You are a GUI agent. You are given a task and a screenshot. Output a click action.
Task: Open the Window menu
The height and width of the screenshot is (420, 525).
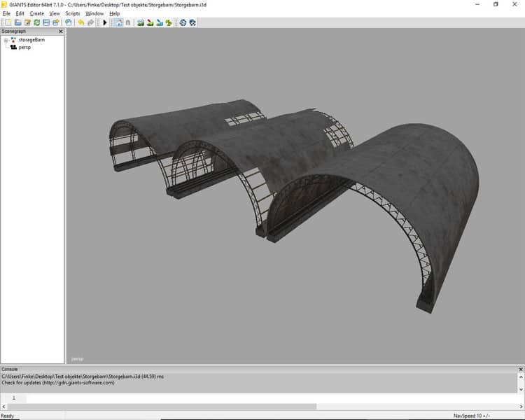94,13
